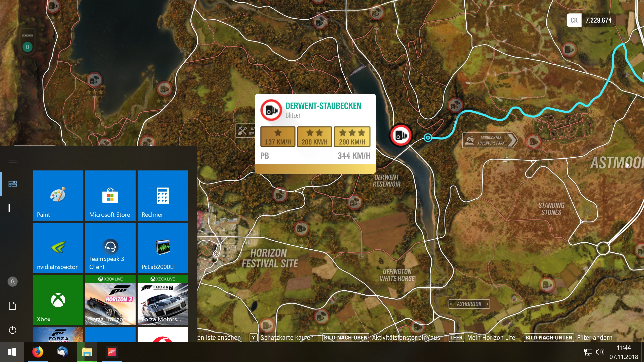Click Mein Horizon Life in the bottom bar
The width and height of the screenshot is (644, 362).
(x=491, y=338)
